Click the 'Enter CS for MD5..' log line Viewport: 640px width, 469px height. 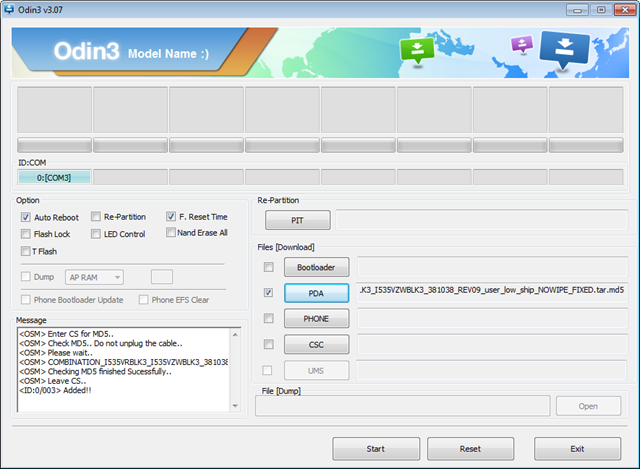(x=67, y=334)
